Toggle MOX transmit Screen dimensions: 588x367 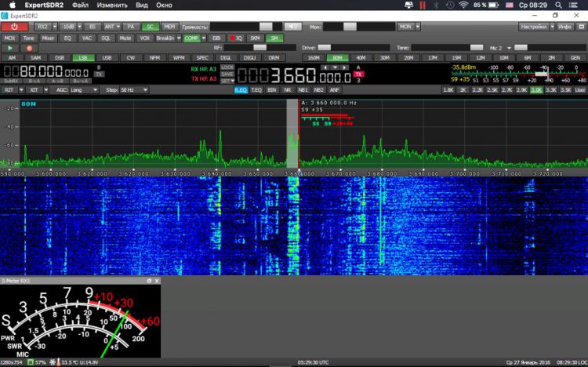point(9,38)
